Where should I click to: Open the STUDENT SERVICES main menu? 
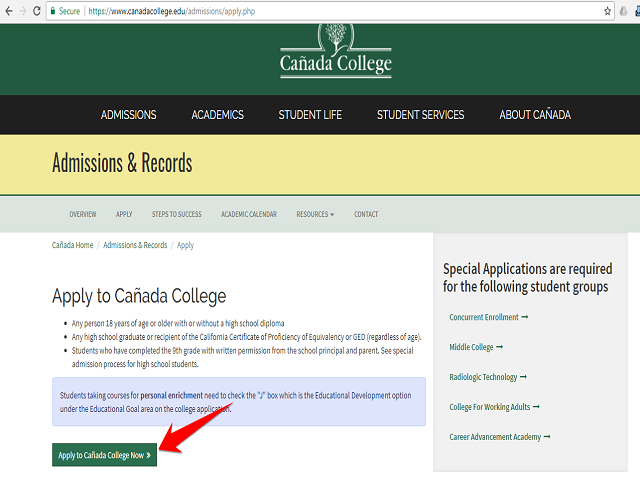[420, 115]
